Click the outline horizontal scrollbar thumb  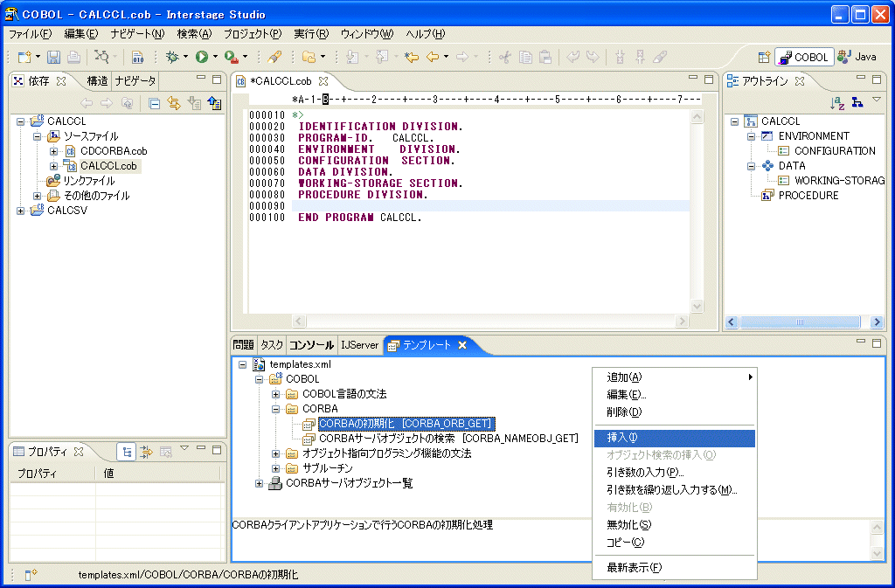click(800, 322)
